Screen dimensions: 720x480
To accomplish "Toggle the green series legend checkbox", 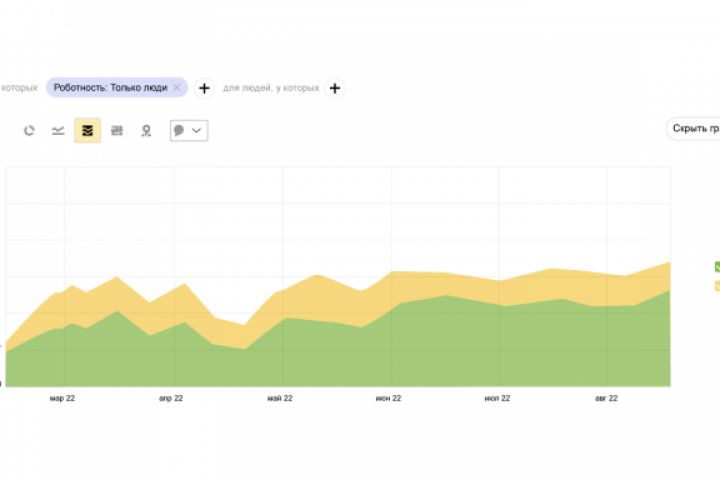I will coord(717,266).
